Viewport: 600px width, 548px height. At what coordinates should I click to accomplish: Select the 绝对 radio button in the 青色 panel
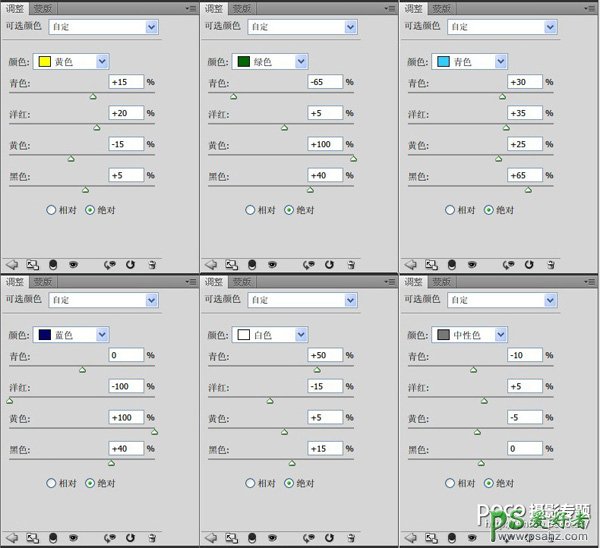[489, 210]
